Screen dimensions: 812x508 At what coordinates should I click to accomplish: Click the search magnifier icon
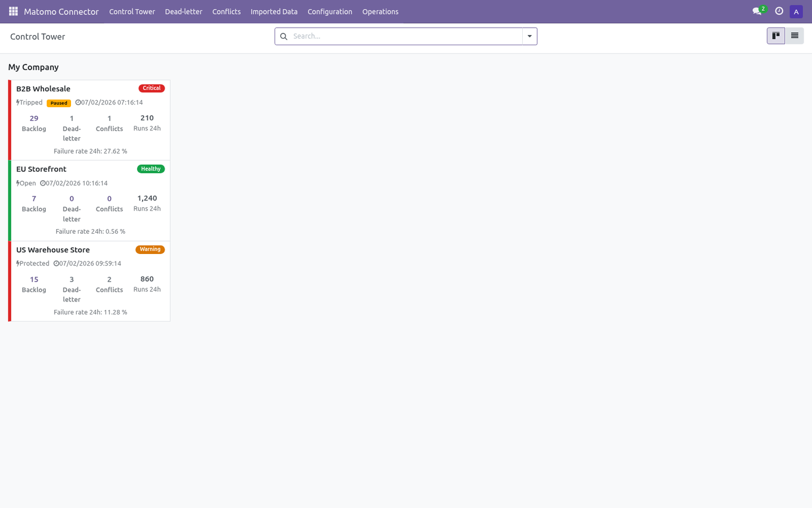click(284, 36)
